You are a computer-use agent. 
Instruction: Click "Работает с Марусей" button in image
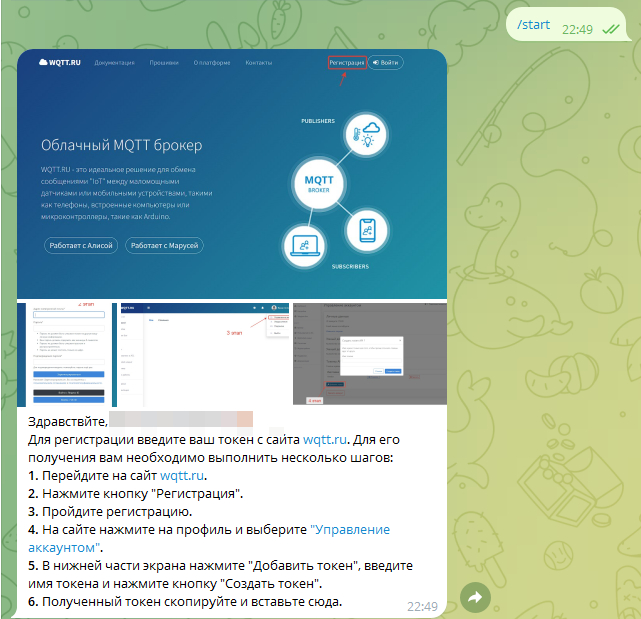click(164, 245)
